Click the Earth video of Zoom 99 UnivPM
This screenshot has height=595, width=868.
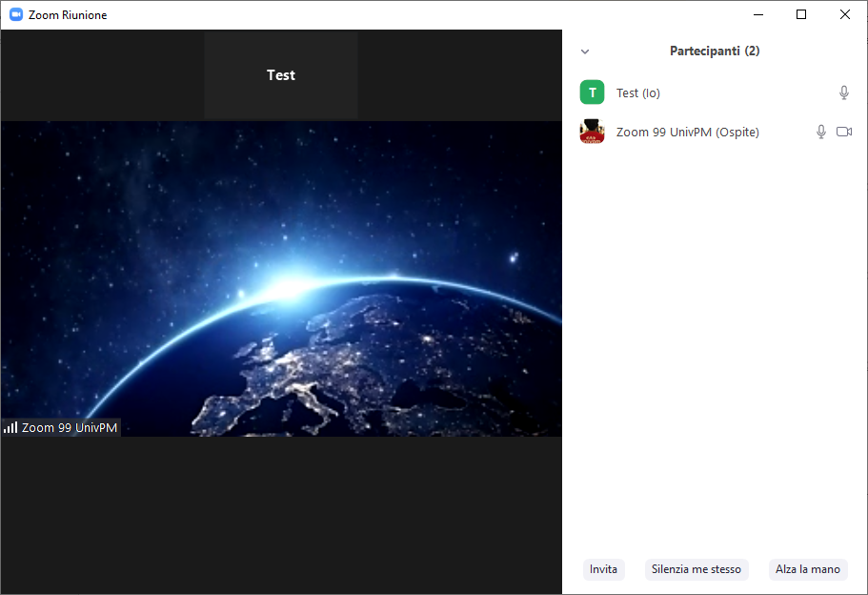[281, 278]
